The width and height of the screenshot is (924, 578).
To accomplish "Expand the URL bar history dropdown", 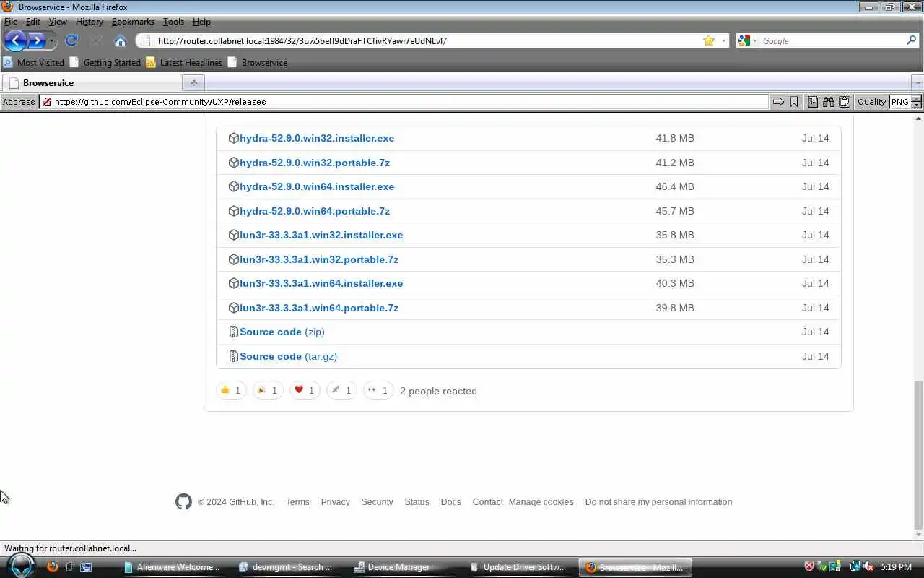I will pyautogui.click(x=723, y=40).
